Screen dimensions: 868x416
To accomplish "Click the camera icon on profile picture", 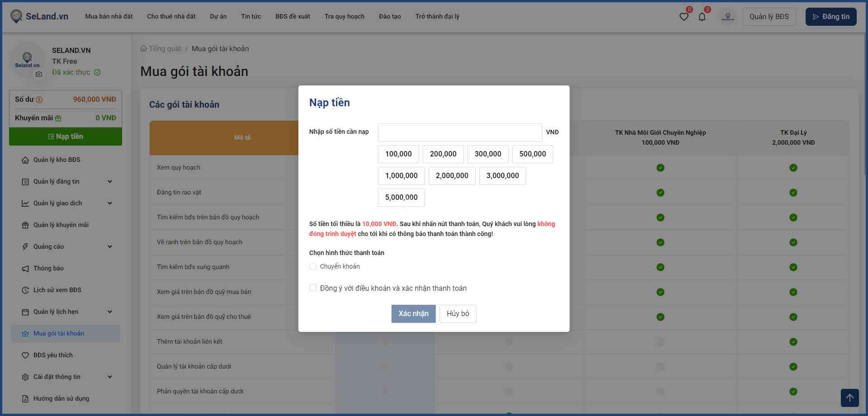I will coord(39,74).
